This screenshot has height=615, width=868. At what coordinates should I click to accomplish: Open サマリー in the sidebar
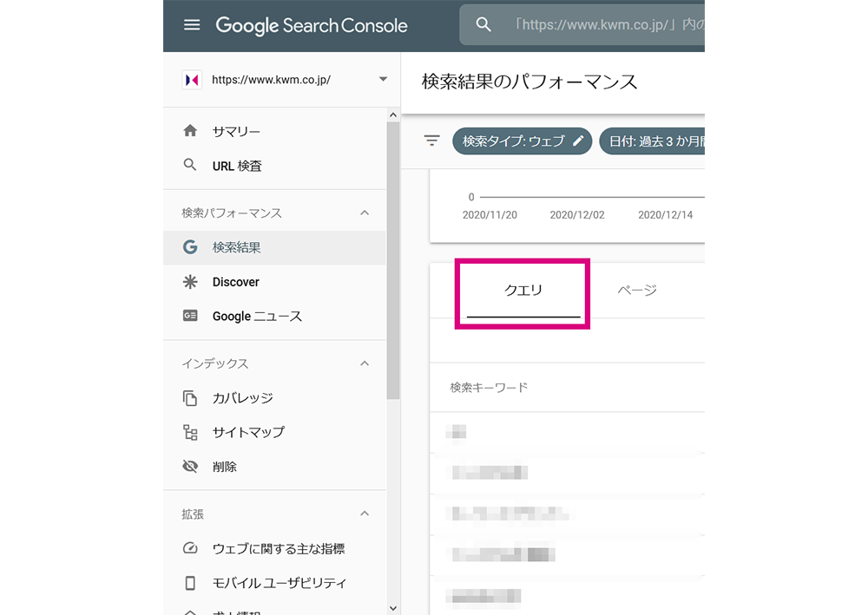274,131
